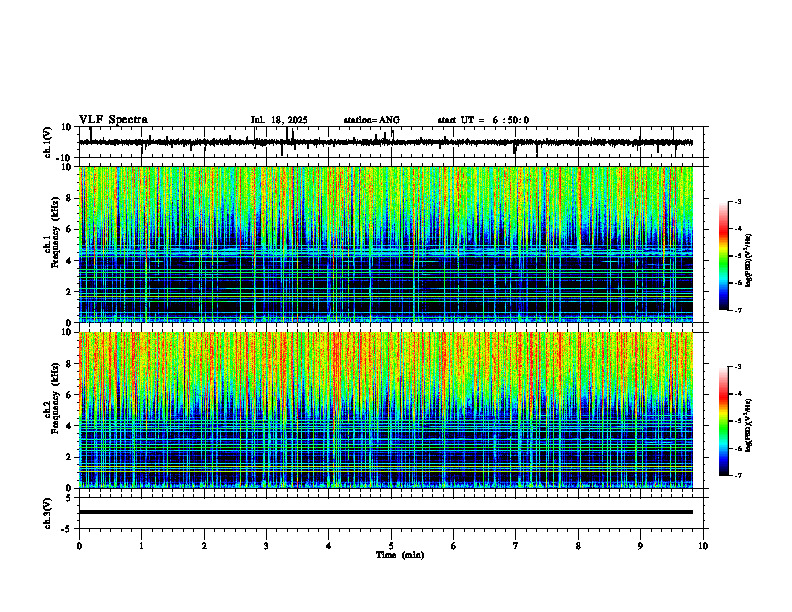Click time axis tick label "1"
The image size is (792, 612).
[141, 546]
